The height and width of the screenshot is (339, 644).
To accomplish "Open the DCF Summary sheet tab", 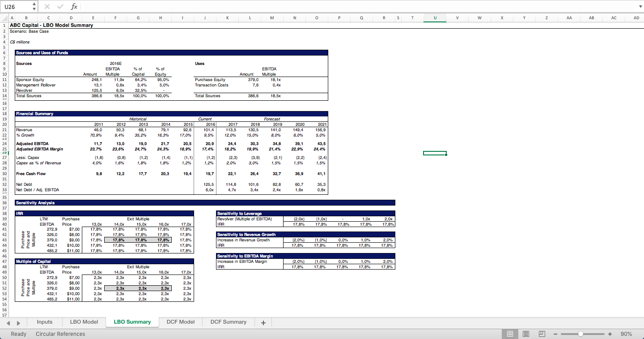I will [x=229, y=322].
